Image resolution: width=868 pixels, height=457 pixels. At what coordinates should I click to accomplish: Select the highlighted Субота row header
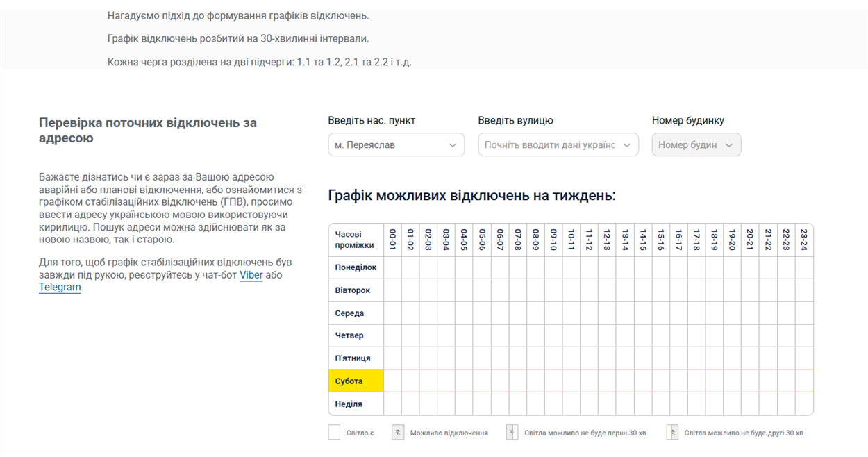(x=356, y=381)
